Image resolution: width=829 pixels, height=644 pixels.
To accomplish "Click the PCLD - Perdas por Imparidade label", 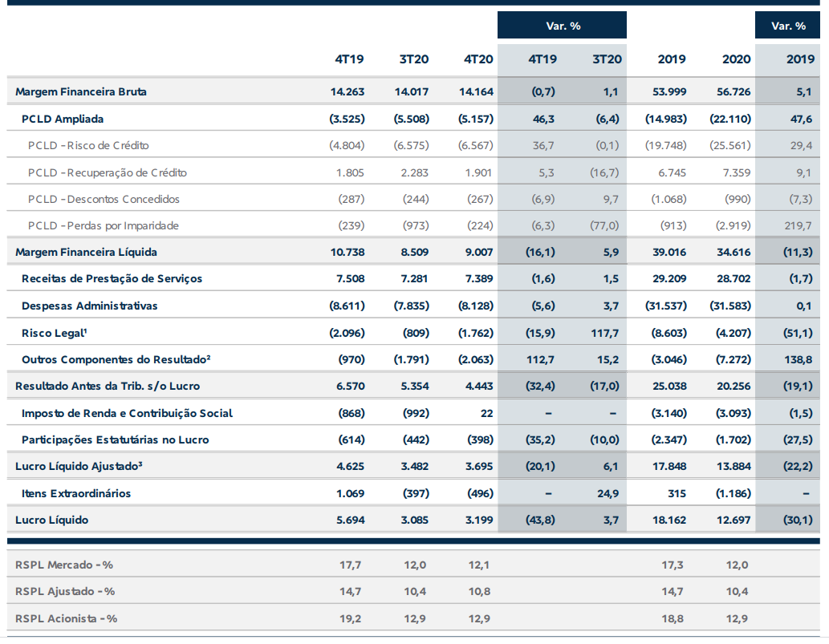I will (x=103, y=225).
